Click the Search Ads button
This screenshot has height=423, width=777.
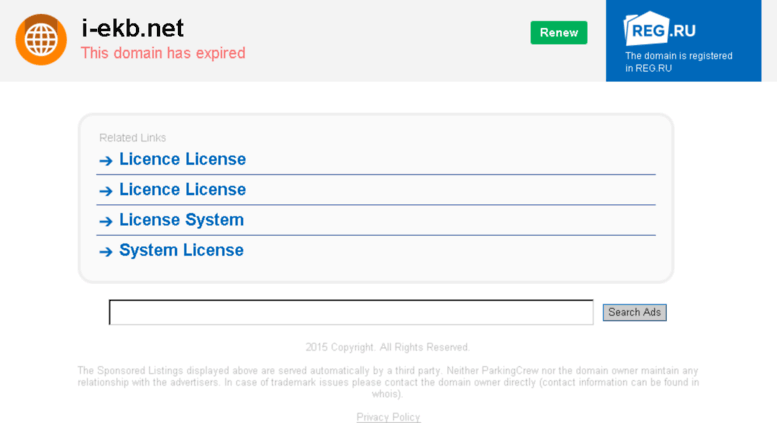(x=634, y=312)
